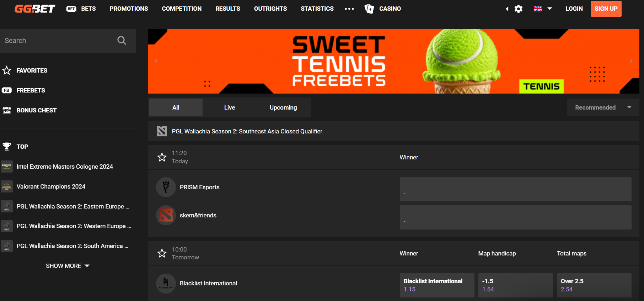Advance the banner with the right arrow

point(631,61)
